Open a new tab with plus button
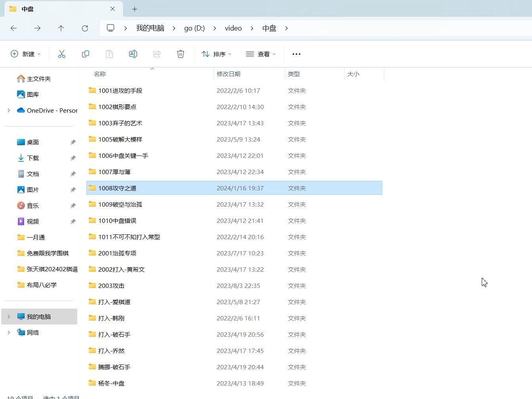 135,9
